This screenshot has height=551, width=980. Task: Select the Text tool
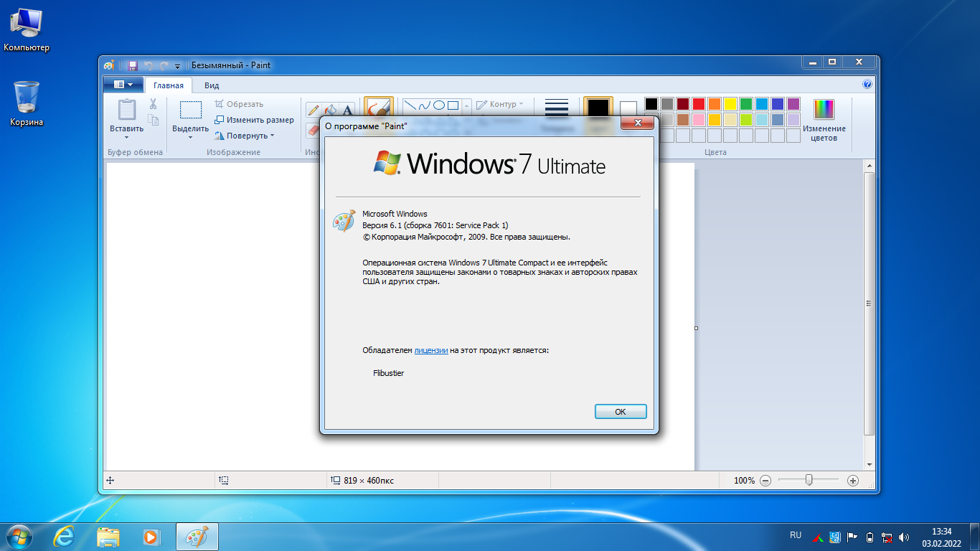(347, 110)
